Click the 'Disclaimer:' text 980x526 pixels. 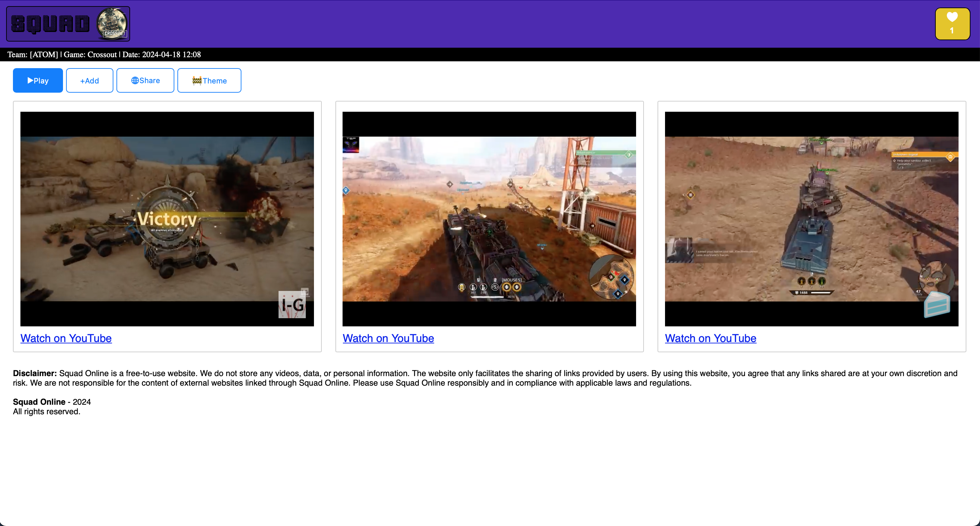point(35,373)
